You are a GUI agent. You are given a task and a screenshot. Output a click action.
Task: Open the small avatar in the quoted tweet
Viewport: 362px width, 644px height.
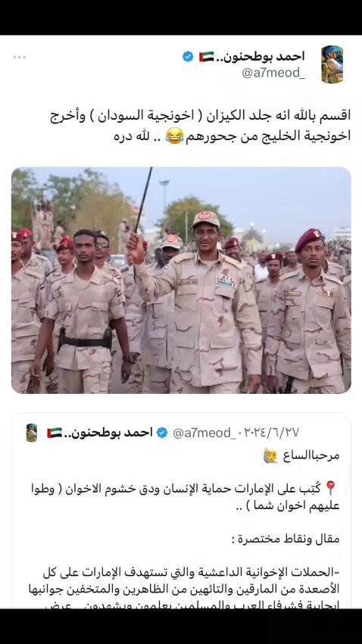pyautogui.click(x=32, y=433)
